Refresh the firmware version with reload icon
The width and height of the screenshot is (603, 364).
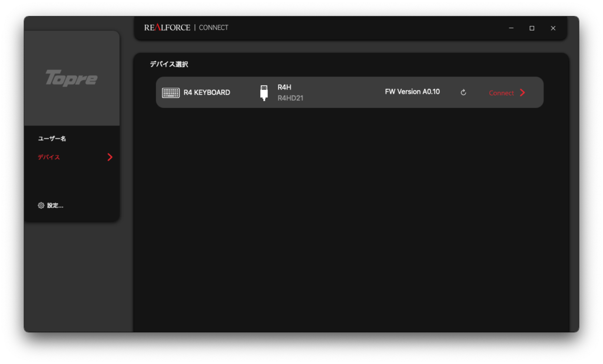tap(463, 92)
